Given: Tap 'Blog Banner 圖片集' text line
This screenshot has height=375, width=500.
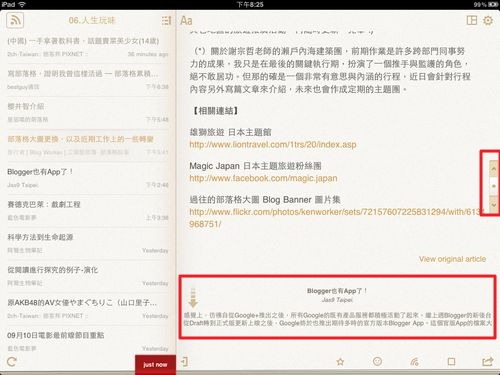Looking at the screenshot, I should pos(265,200).
